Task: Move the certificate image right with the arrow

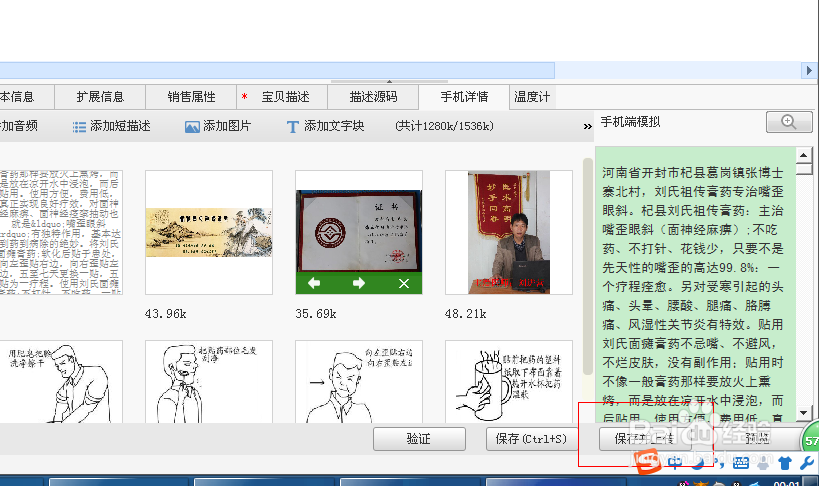Action: tap(359, 283)
